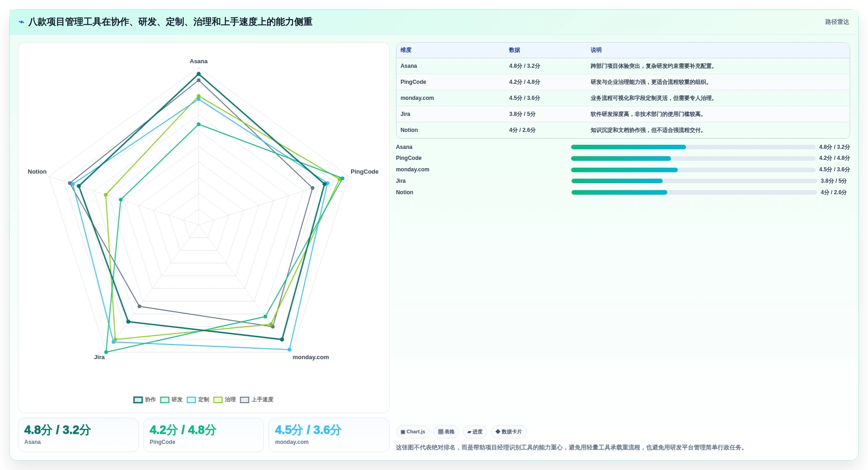Click the 数据卡片 tag
The image size is (868, 470).
pyautogui.click(x=508, y=432)
